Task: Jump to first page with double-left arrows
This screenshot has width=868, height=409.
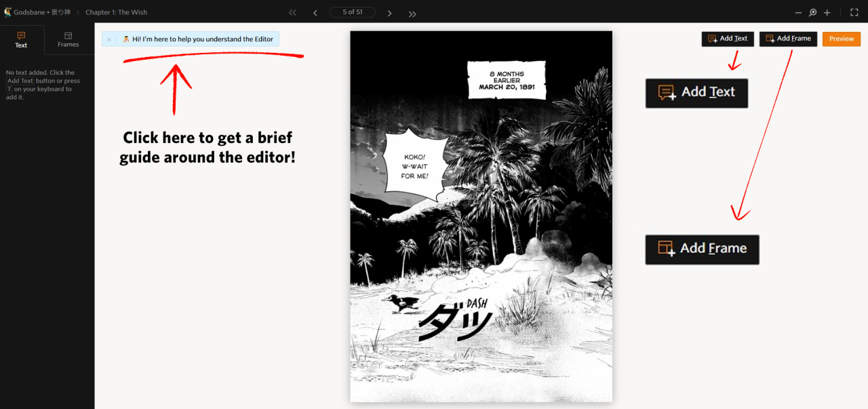Action: pos(292,13)
